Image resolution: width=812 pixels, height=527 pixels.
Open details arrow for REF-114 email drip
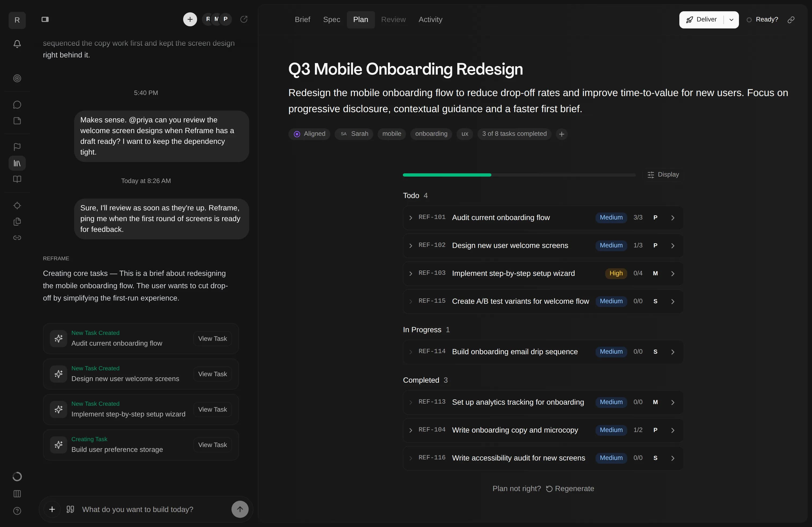[673, 352]
